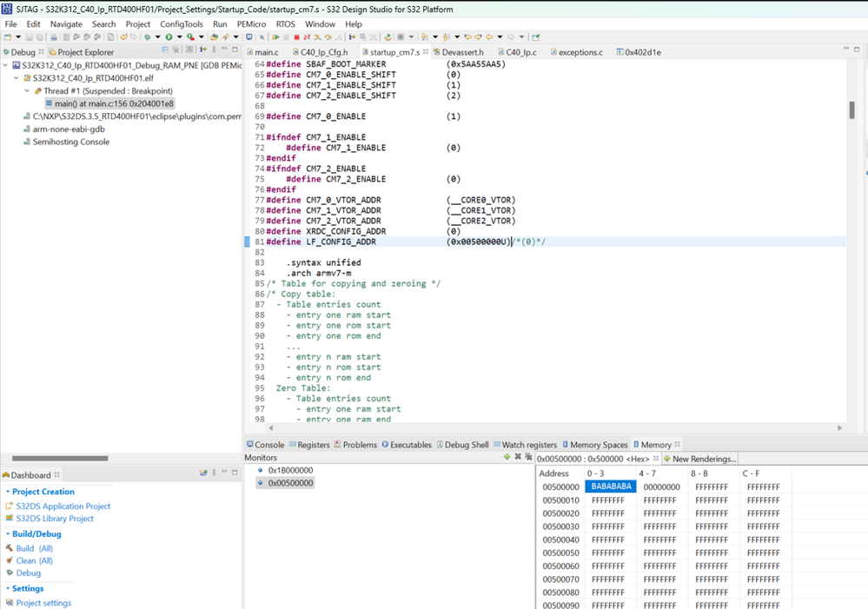Click the green Resume toolbar icon
This screenshot has width=868, height=609.
(276, 37)
